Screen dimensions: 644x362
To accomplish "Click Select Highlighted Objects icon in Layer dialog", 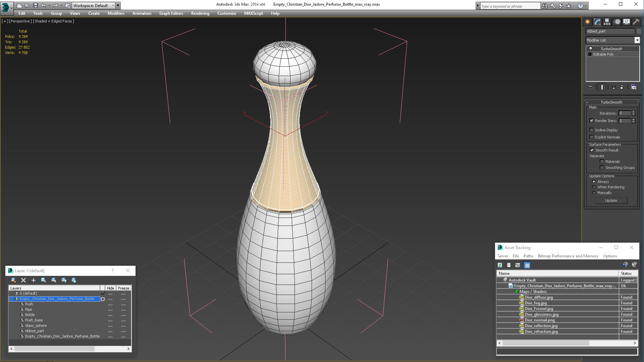I will pyautogui.click(x=43, y=280).
